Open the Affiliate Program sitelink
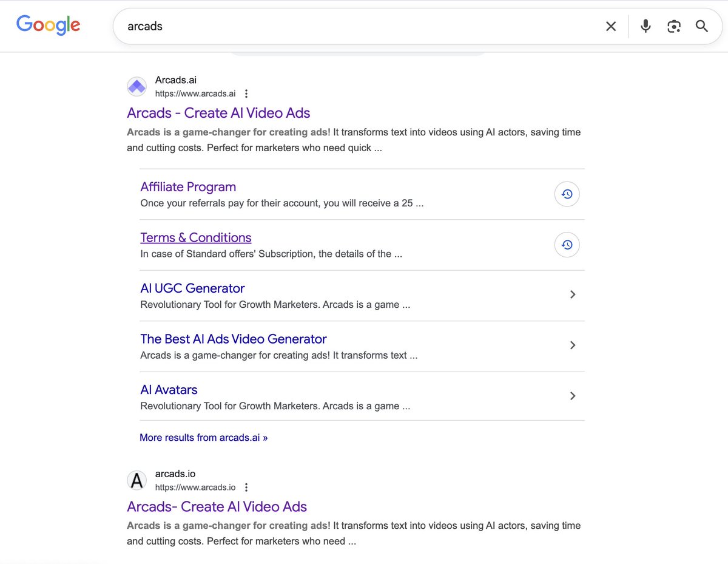 (188, 187)
